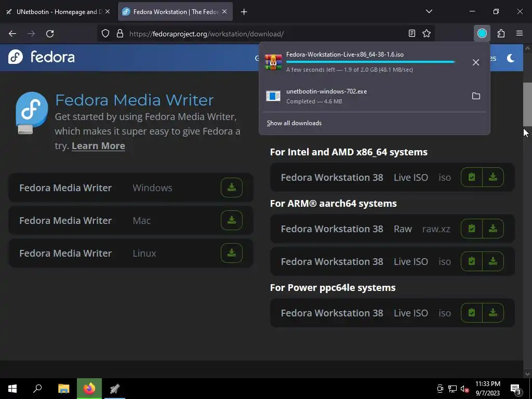Click the Learn More link

(98, 145)
